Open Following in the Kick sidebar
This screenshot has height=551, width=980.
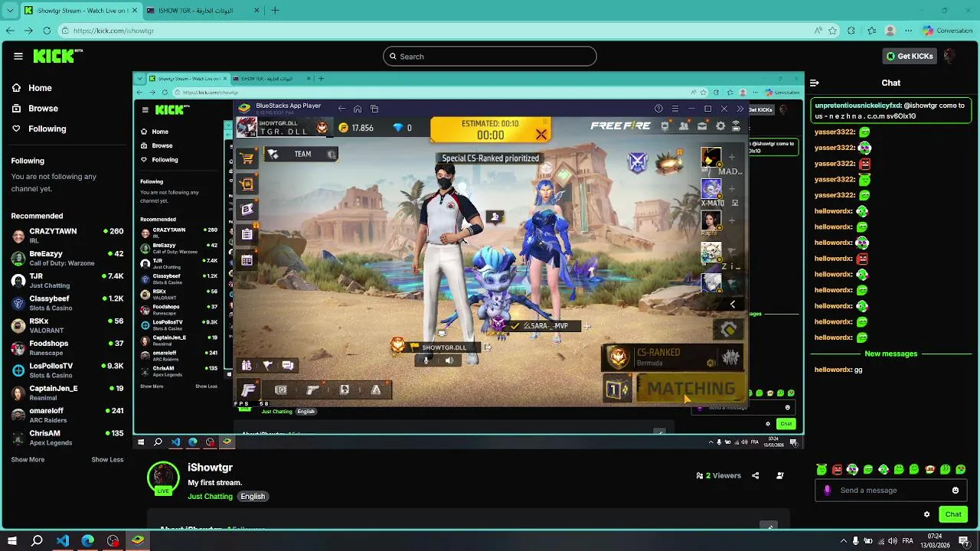coord(39,129)
